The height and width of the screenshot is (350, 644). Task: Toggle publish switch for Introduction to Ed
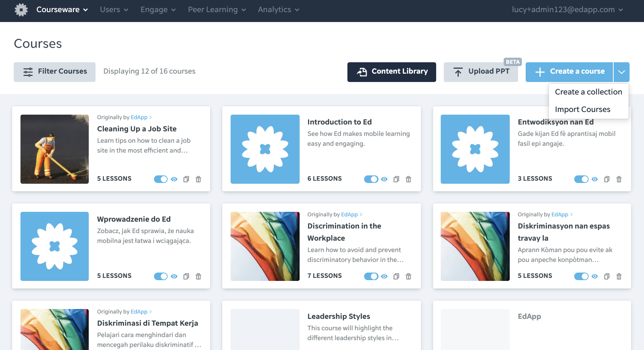point(371,179)
